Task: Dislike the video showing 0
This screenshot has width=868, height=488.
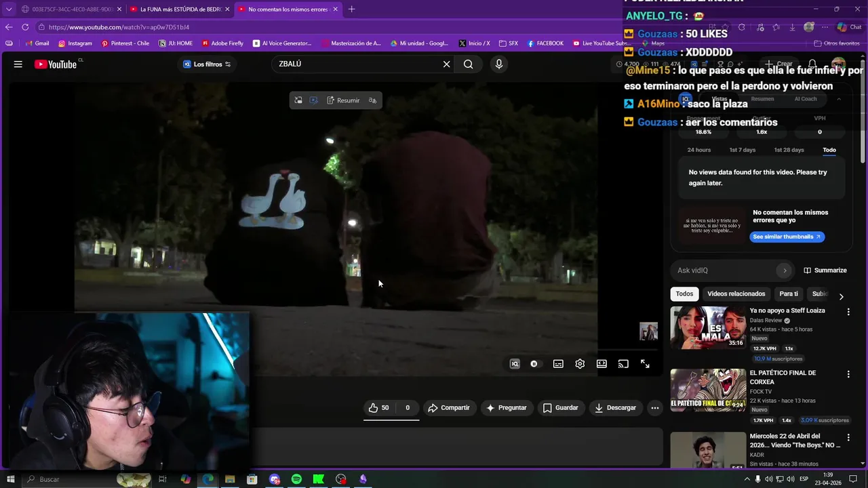Action: [407, 408]
